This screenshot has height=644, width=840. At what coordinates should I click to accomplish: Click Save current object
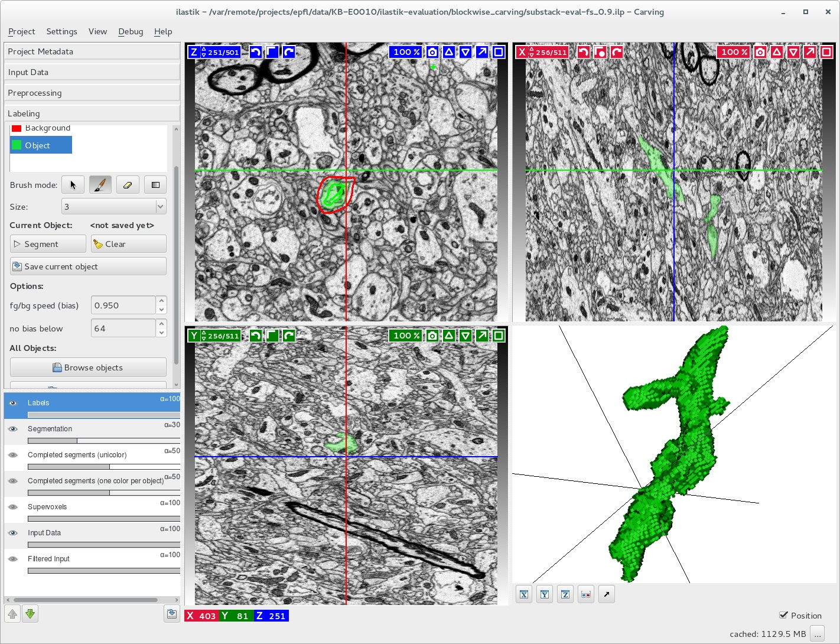(88, 266)
